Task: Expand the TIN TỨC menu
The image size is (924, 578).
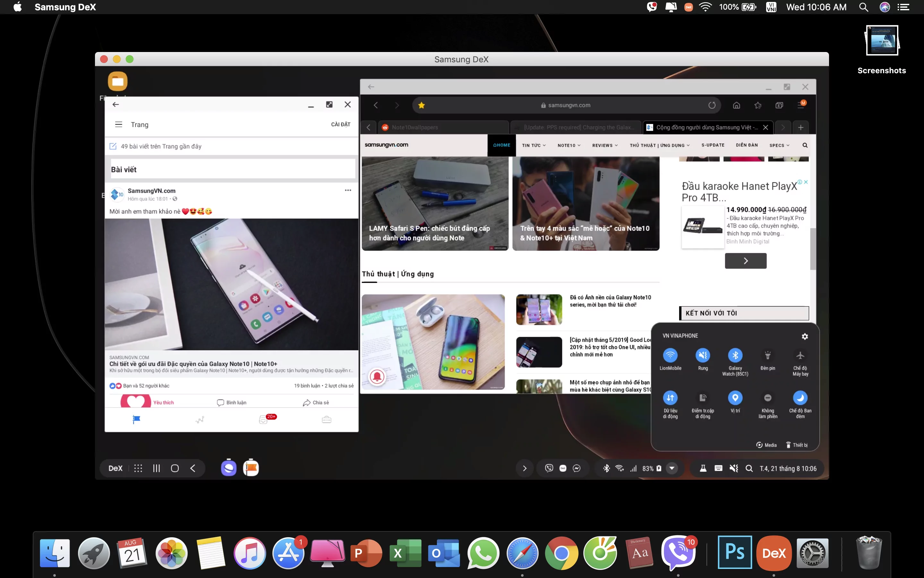Action: 534,145
